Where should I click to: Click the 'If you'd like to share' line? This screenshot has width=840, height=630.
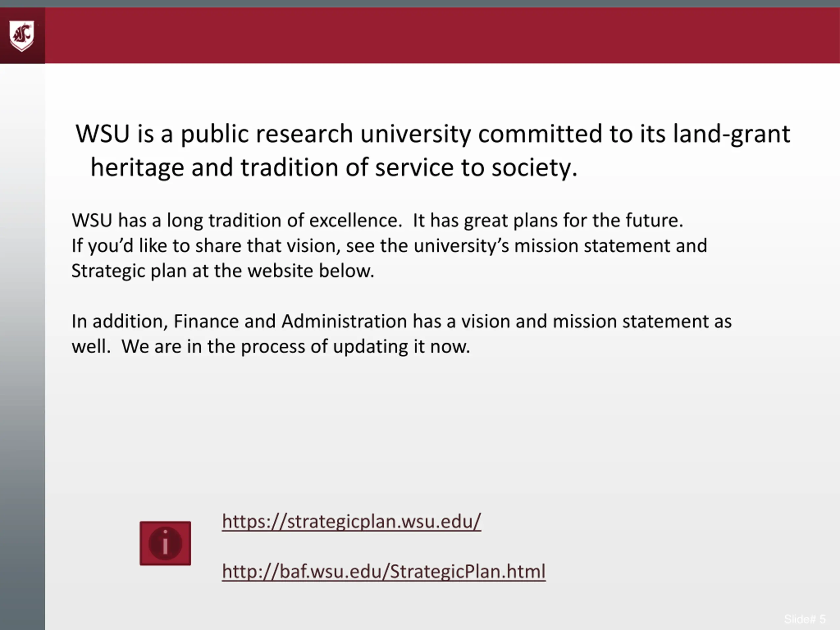[x=389, y=246]
